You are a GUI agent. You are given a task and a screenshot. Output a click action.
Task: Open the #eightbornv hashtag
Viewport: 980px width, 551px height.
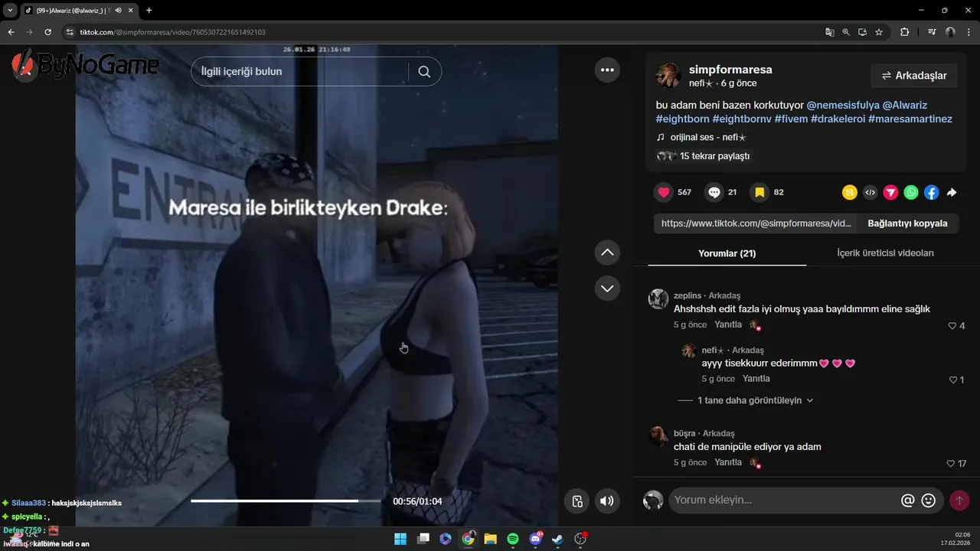point(742,119)
